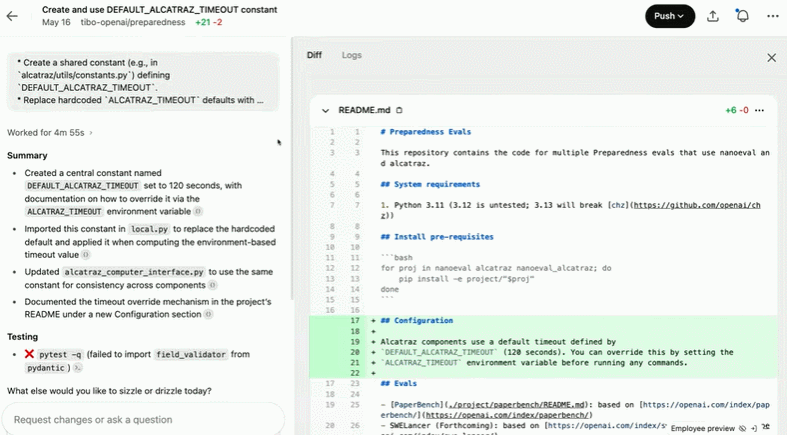
Task: Click the sign-in arrow icon in preview bar
Action: tap(753, 428)
